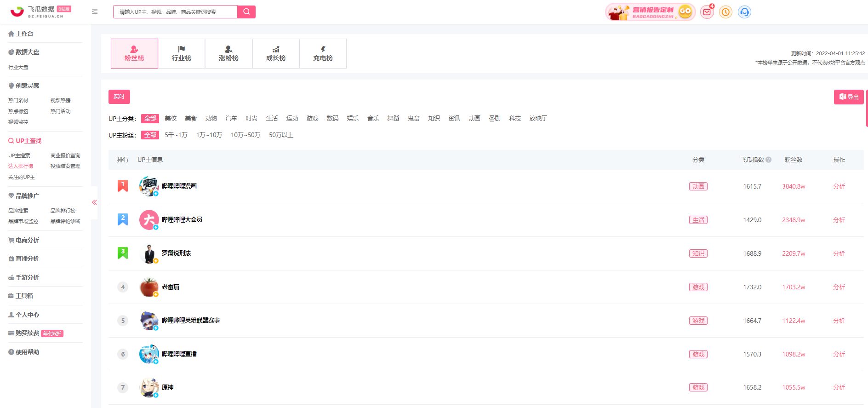Filter UP主分类 by 美妆
This screenshot has height=408, width=868.
click(171, 118)
